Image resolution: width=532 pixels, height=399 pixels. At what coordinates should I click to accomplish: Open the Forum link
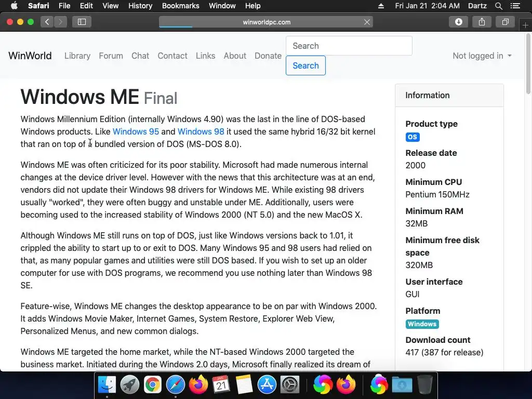point(111,56)
